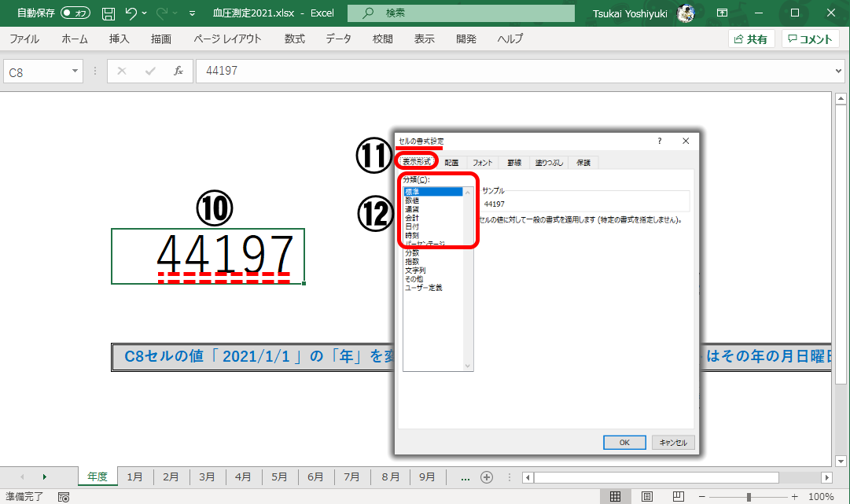This screenshot has width=850, height=504.
Task: Open the Redo history dropdown arrow
Action: [175, 13]
